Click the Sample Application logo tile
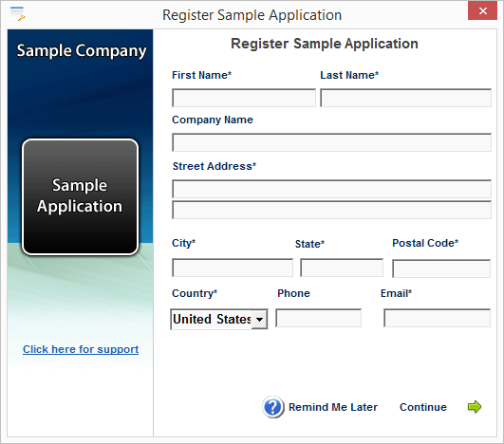 [80, 197]
